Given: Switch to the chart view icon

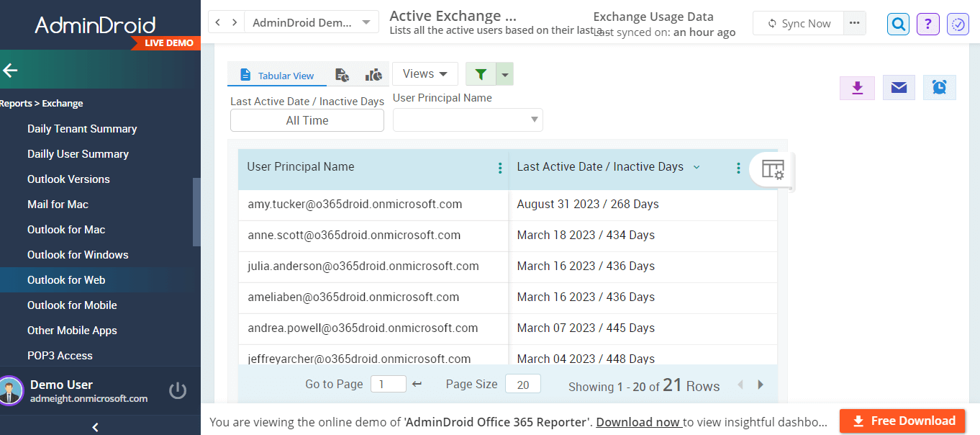Looking at the screenshot, I should coord(373,75).
